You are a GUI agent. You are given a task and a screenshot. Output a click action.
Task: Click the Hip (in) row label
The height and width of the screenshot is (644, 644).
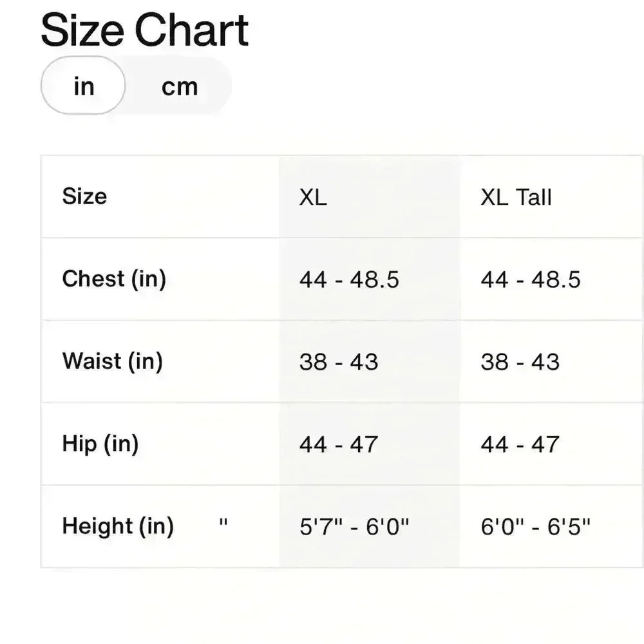[x=100, y=444]
